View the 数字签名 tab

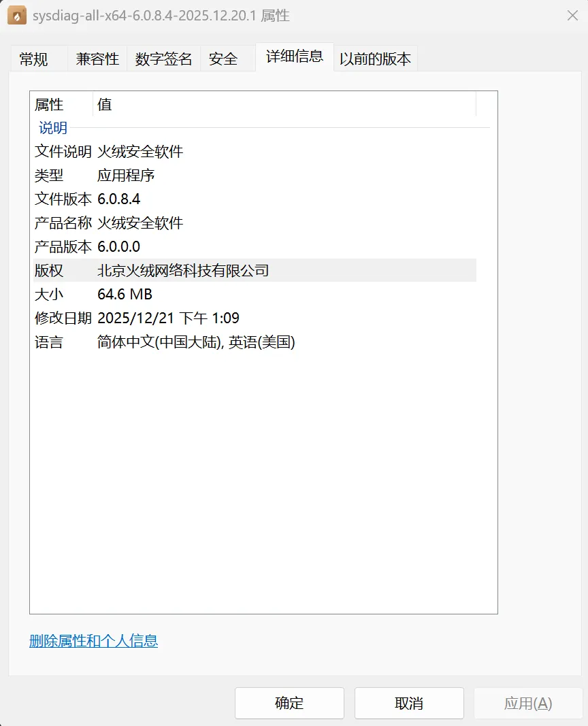(x=164, y=59)
